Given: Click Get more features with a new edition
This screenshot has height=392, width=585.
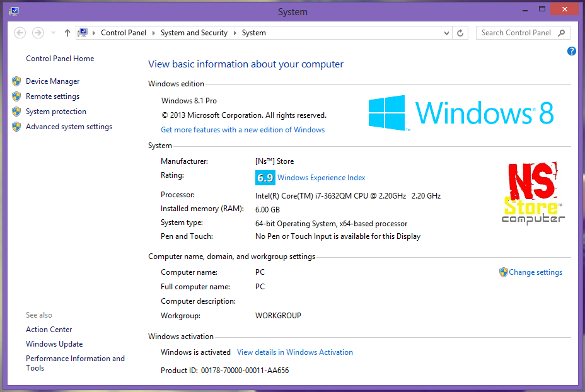Looking at the screenshot, I should pyautogui.click(x=243, y=130).
